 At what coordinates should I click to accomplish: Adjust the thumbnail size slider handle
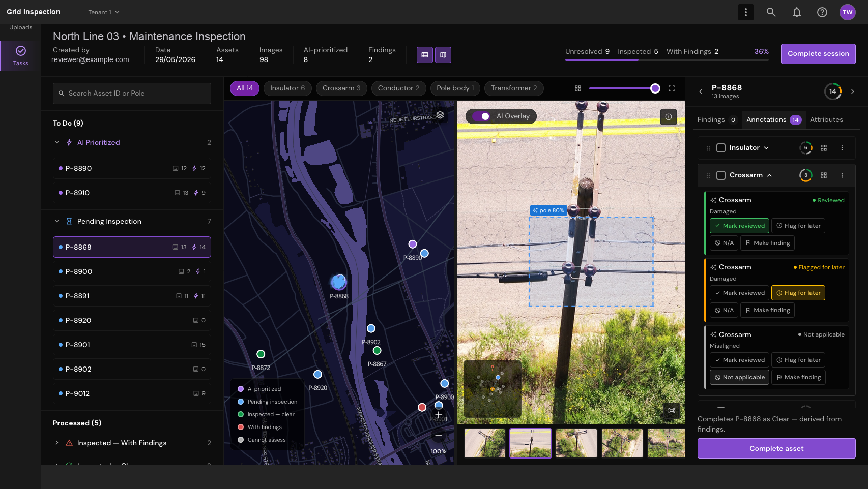click(x=655, y=88)
